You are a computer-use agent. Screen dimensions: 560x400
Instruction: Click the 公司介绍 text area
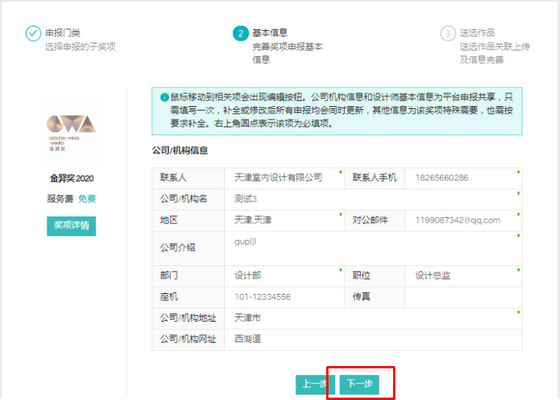373,248
